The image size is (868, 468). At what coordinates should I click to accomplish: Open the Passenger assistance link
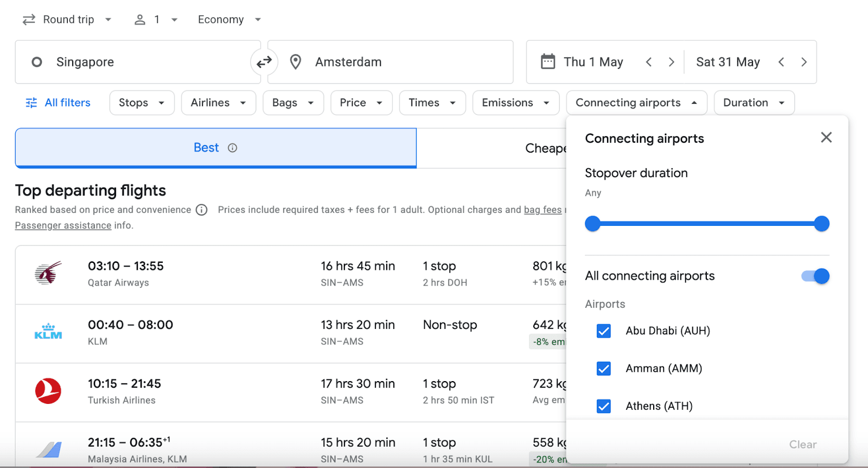(x=63, y=225)
